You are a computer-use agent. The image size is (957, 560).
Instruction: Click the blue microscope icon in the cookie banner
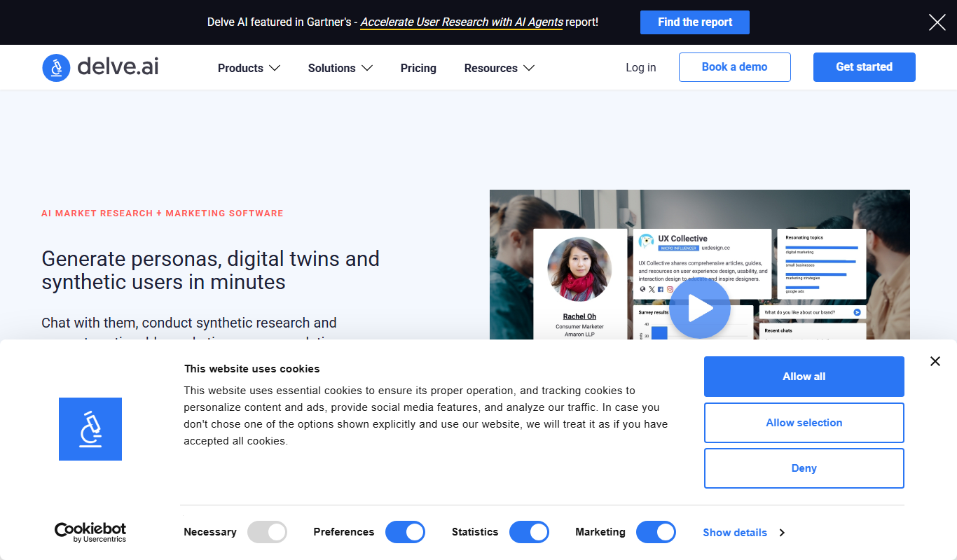click(x=90, y=429)
